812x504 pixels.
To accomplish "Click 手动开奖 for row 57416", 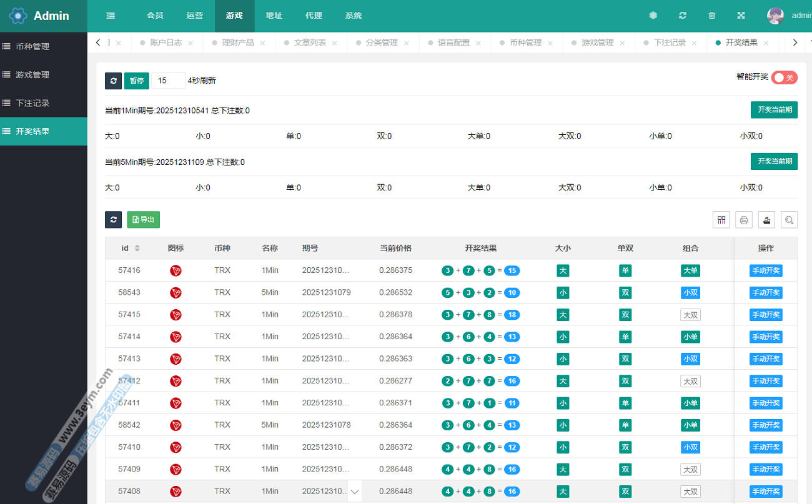I will 766,271.
